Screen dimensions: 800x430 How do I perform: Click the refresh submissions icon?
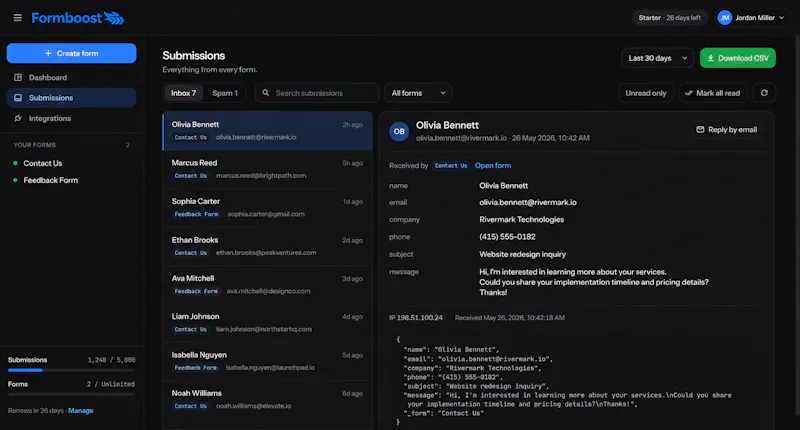(764, 93)
